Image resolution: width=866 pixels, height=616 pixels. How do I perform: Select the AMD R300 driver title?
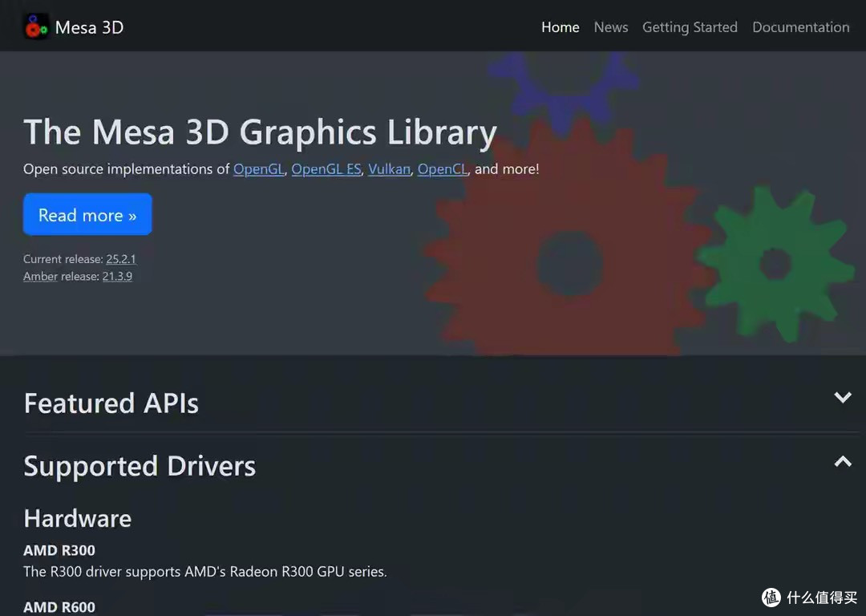[x=59, y=550]
